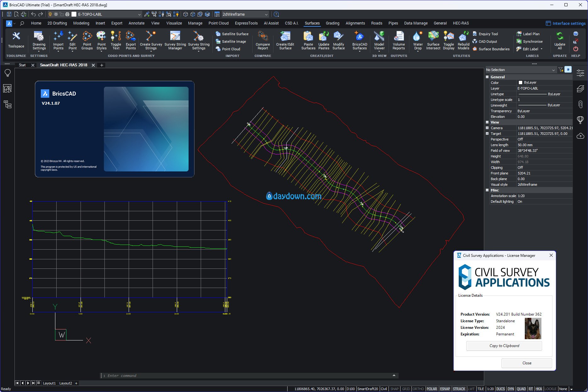Switch to the HEC-RAS ribbon tab

click(x=461, y=23)
